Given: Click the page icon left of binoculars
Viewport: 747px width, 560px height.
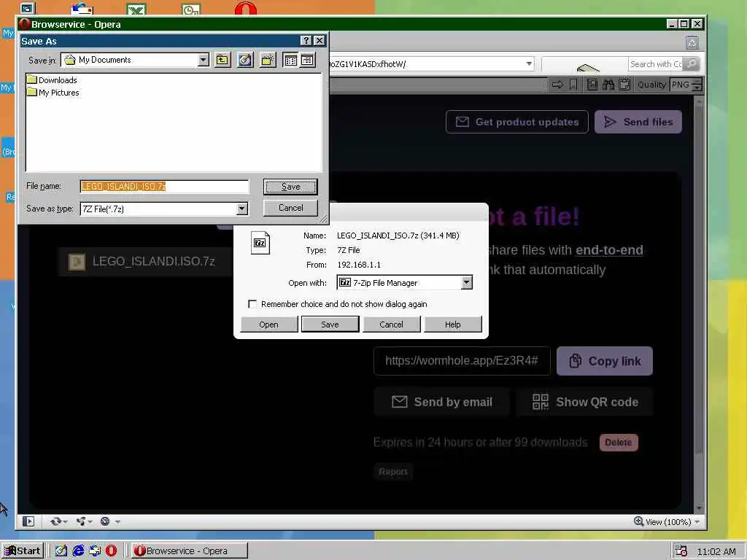Looking at the screenshot, I should point(592,85).
